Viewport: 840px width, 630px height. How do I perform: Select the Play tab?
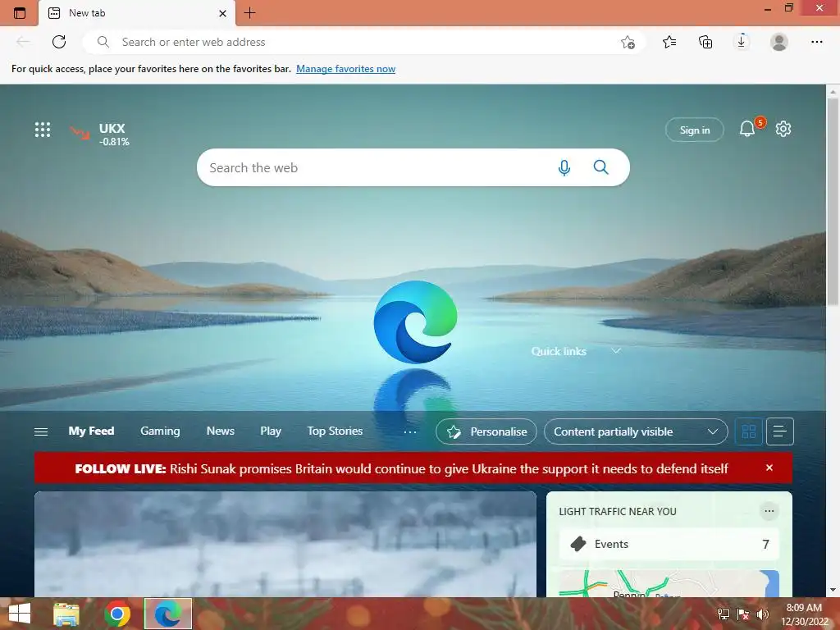coord(271,431)
